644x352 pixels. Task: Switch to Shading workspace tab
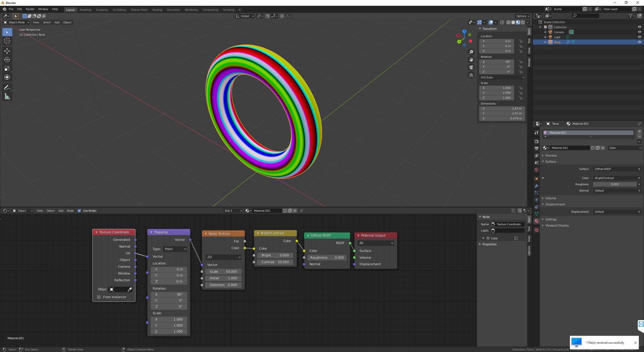click(x=157, y=10)
